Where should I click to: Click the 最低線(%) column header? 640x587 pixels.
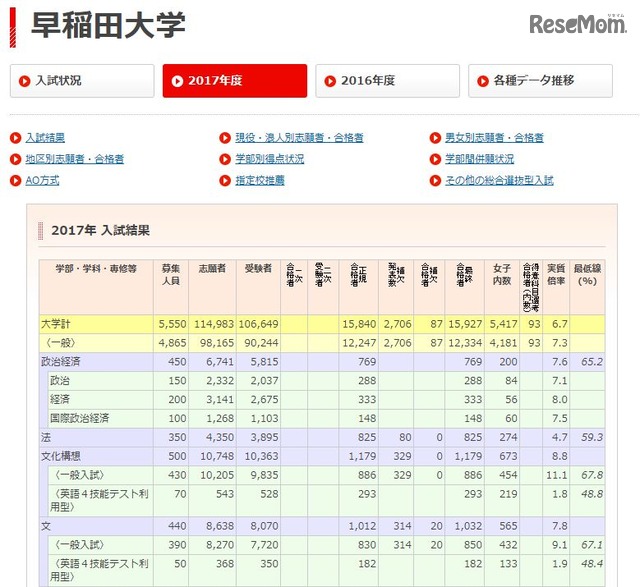click(x=587, y=287)
